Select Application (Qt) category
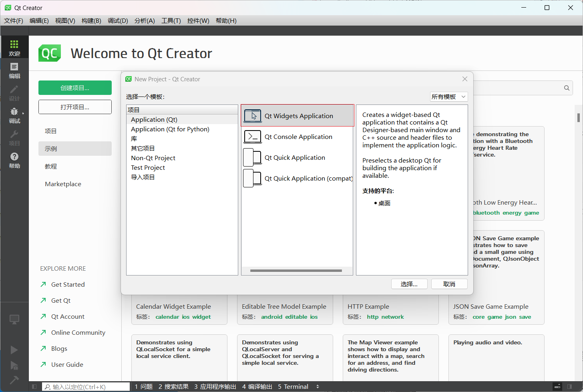 coord(182,119)
